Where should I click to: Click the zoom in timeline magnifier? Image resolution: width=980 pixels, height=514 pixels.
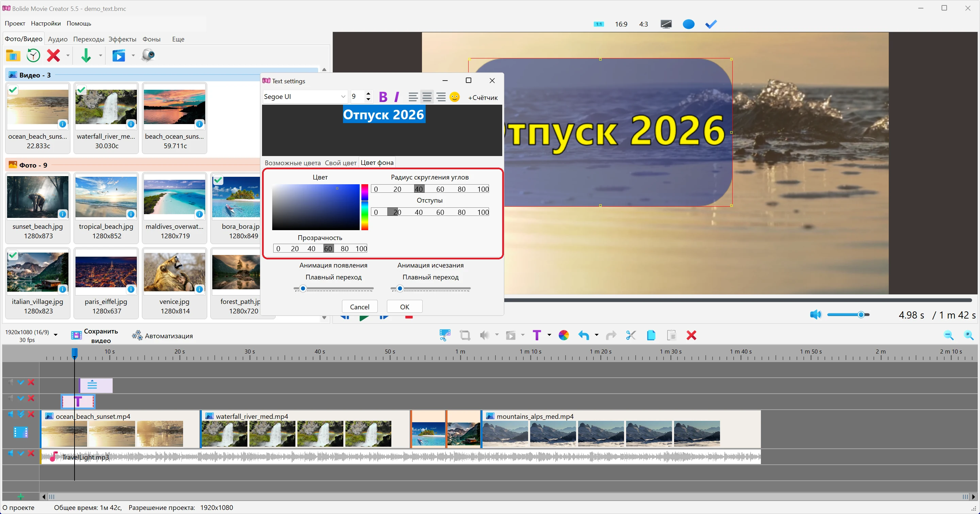(968, 335)
